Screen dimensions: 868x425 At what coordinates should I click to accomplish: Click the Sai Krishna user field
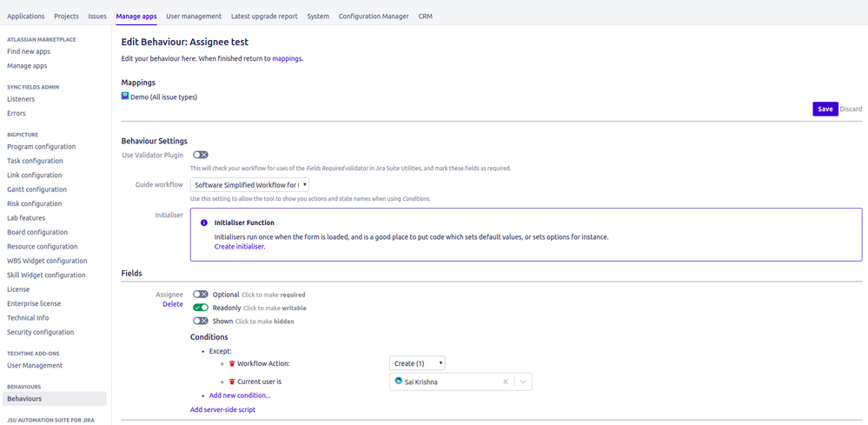point(461,382)
